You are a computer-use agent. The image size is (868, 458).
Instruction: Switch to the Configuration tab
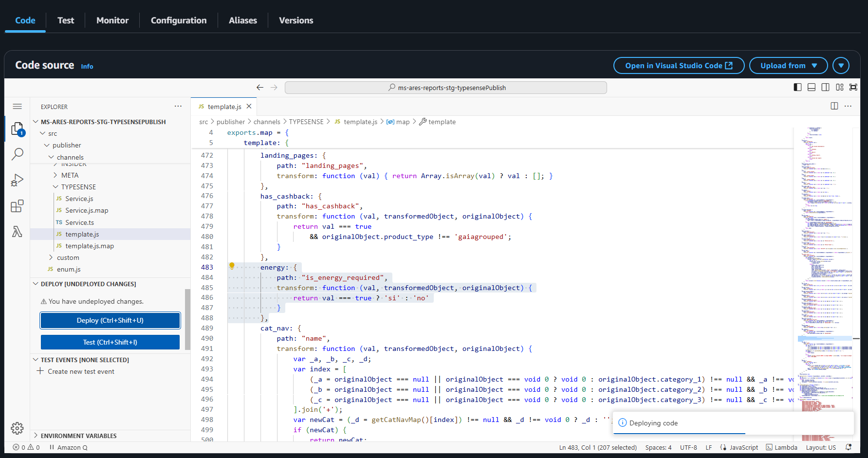179,20
